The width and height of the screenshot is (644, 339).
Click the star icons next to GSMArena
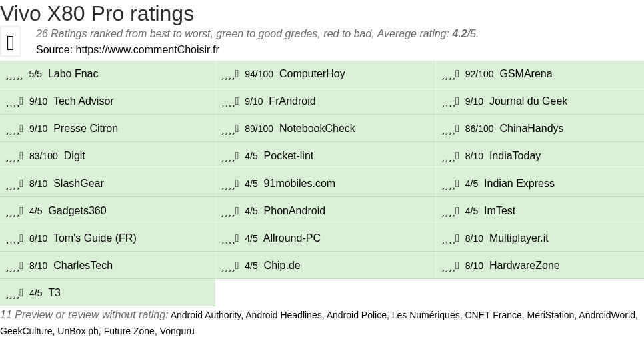(x=451, y=75)
